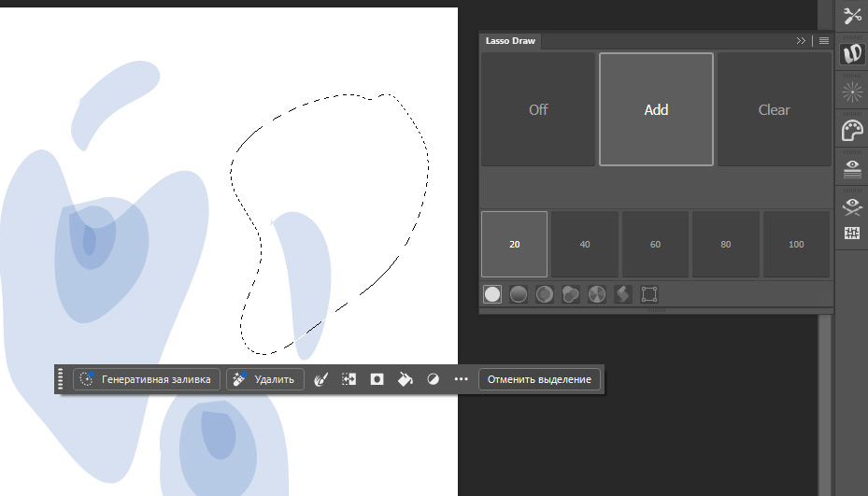Open the palette icon panel in dock

click(851, 130)
